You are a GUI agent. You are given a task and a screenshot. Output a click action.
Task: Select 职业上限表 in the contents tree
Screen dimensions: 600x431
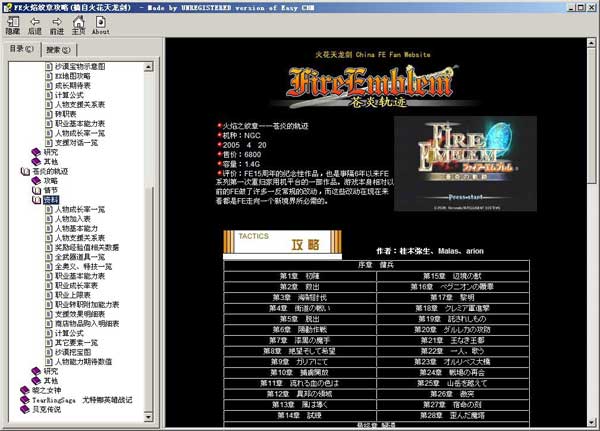click(x=73, y=295)
